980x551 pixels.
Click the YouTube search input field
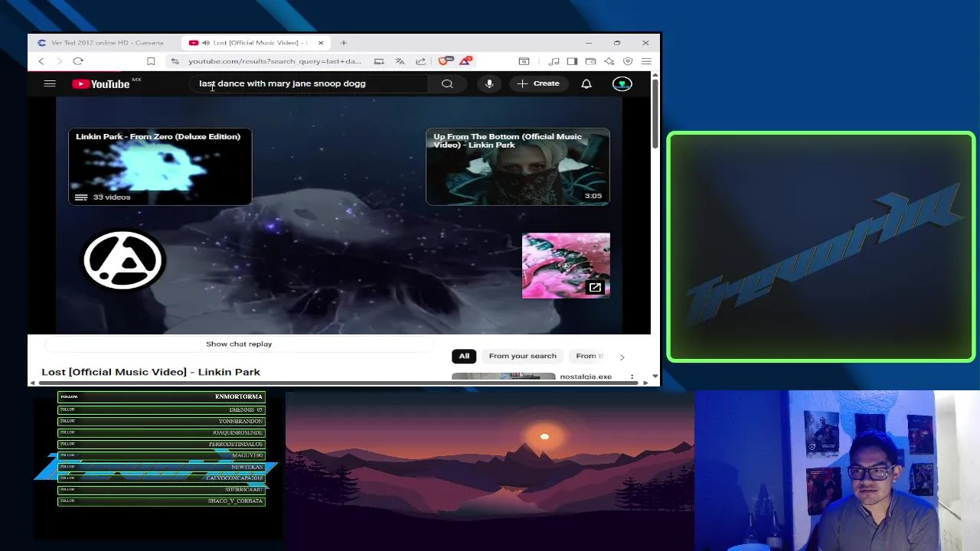pyautogui.click(x=309, y=83)
